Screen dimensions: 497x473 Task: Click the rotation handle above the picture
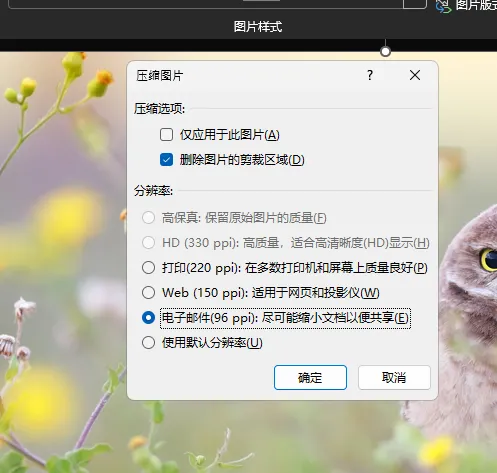385,52
